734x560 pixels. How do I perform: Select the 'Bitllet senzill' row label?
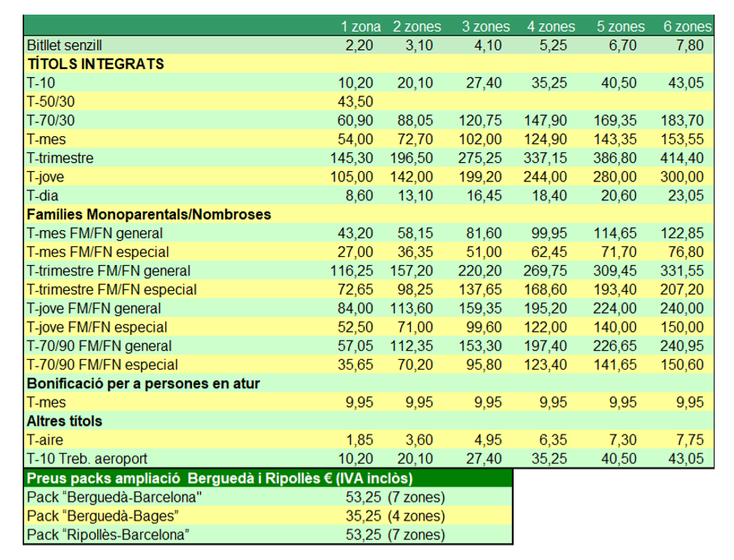(65, 45)
